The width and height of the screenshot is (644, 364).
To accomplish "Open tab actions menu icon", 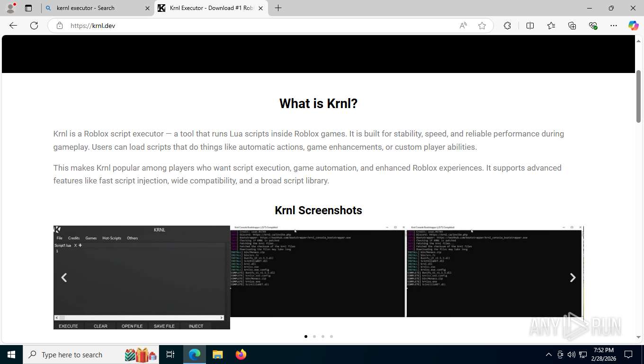I will (28, 8).
